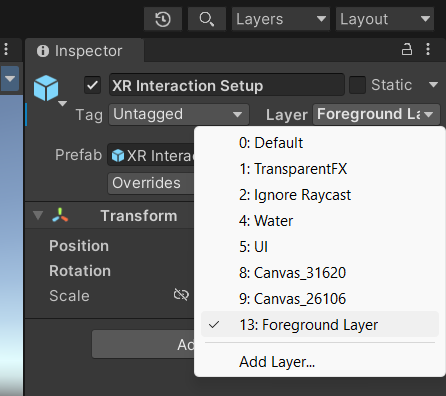This screenshot has width=446, height=396.
Task: Open the Undo History button
Action: (x=163, y=19)
